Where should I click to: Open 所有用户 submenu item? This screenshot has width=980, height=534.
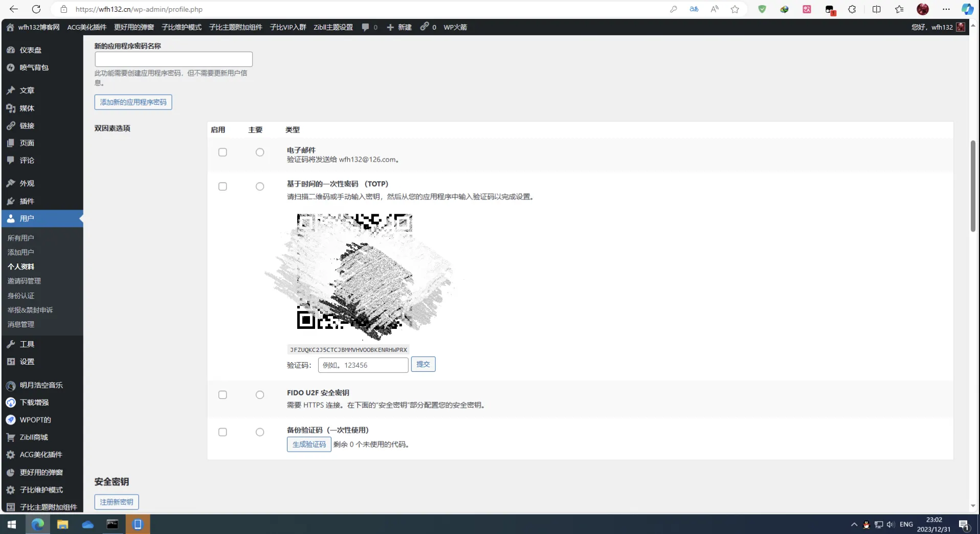tap(20, 238)
